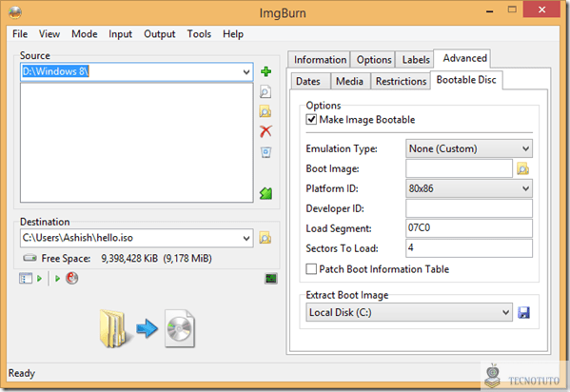
Task: Click the recycle bin clear-all icon
Action: point(265,151)
